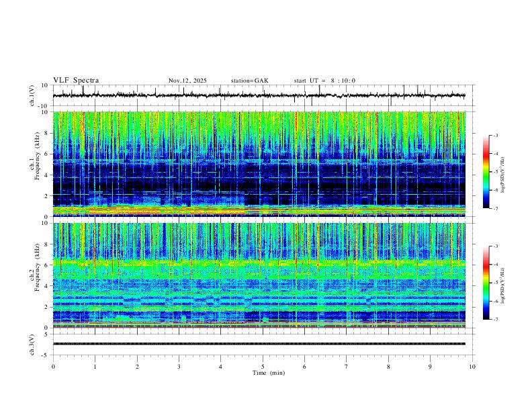
Task: Click the '-7' tick on ch.2 colorbar
Action: point(496,320)
